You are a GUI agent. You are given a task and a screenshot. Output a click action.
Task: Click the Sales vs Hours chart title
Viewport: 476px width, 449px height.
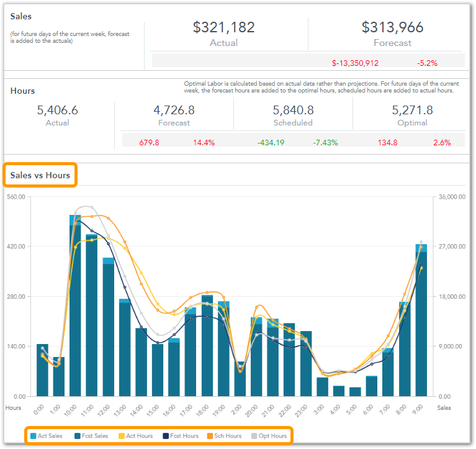click(x=40, y=175)
